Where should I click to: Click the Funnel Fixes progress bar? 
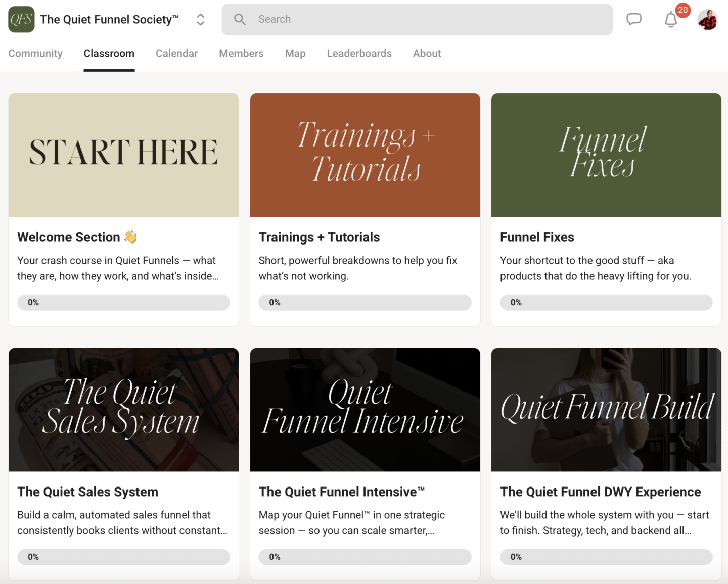(606, 302)
